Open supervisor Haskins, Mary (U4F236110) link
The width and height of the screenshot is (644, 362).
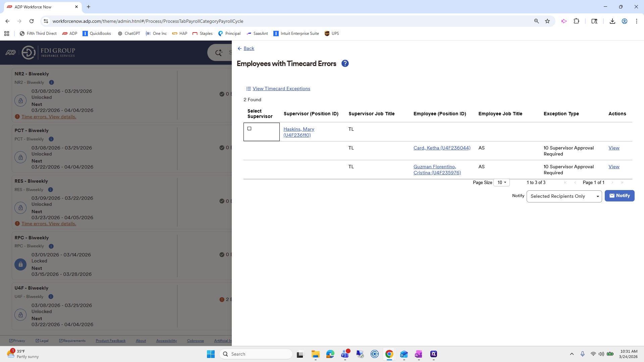[x=299, y=132]
